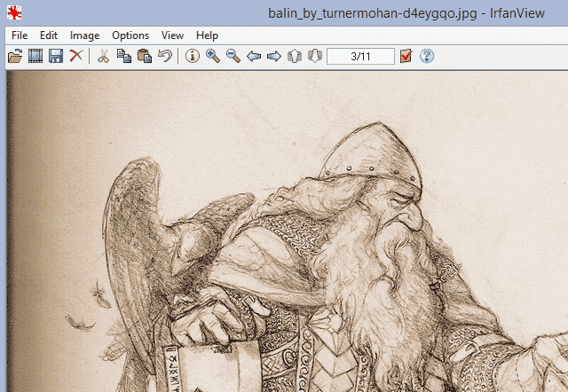
Task: Paste from clipboard icon
Action: (145, 56)
